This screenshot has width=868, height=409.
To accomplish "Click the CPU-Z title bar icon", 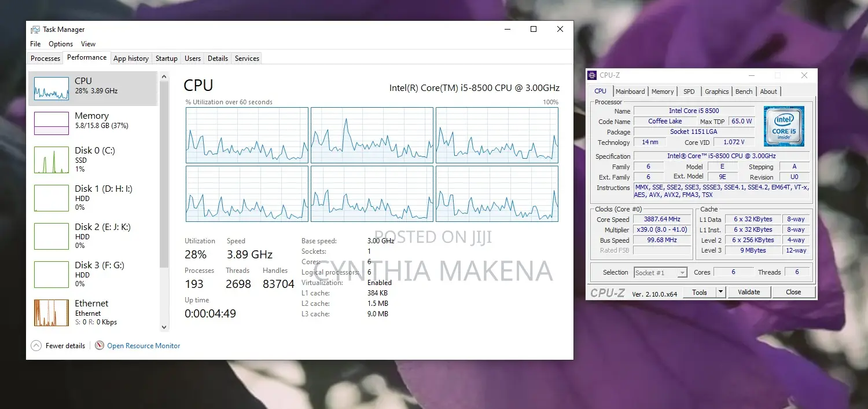I will coord(592,75).
